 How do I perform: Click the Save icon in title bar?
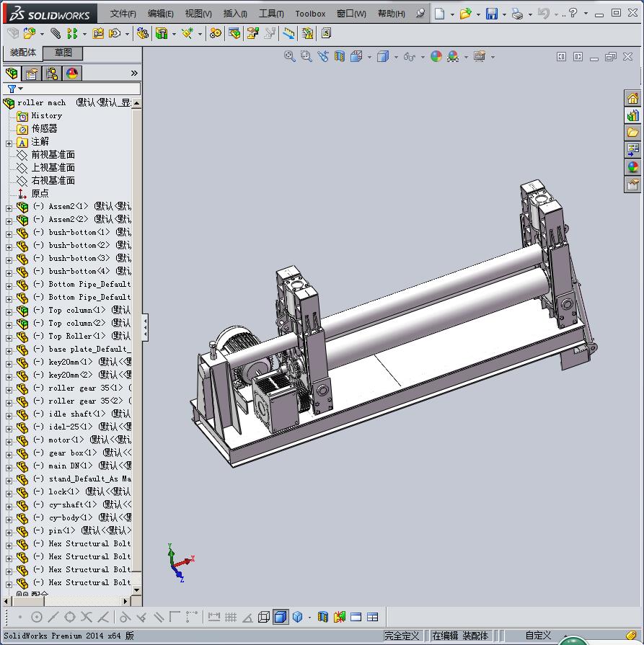click(492, 14)
